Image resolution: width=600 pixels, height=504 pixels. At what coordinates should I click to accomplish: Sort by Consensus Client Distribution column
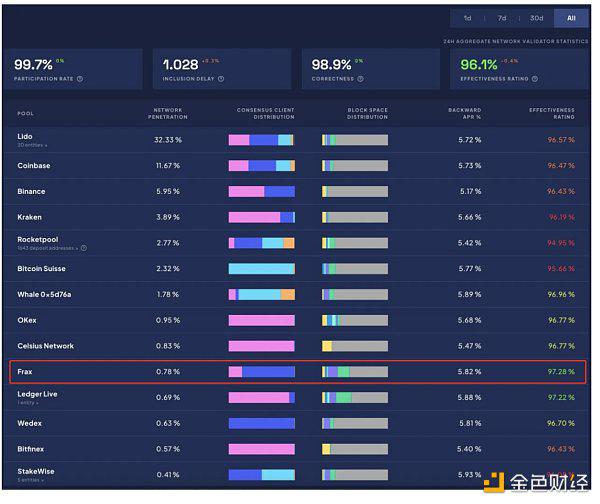point(266,113)
